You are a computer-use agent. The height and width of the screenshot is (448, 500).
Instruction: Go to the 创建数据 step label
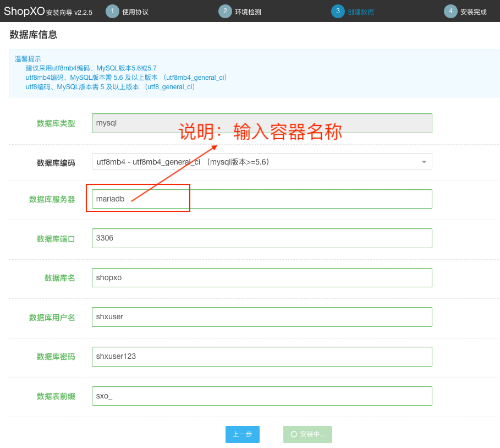coord(361,12)
